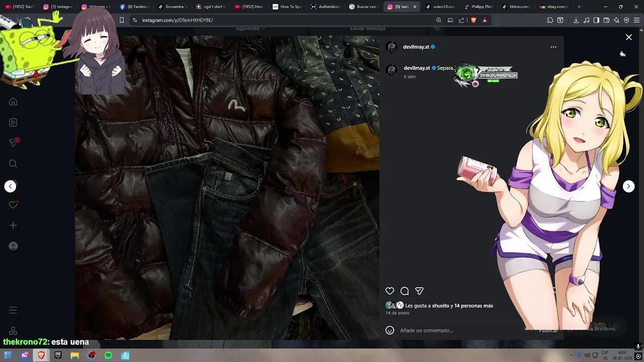Viewport: 644px width, 362px height.
Task: Switch to the How To Spot tab
Action: coord(287,7)
